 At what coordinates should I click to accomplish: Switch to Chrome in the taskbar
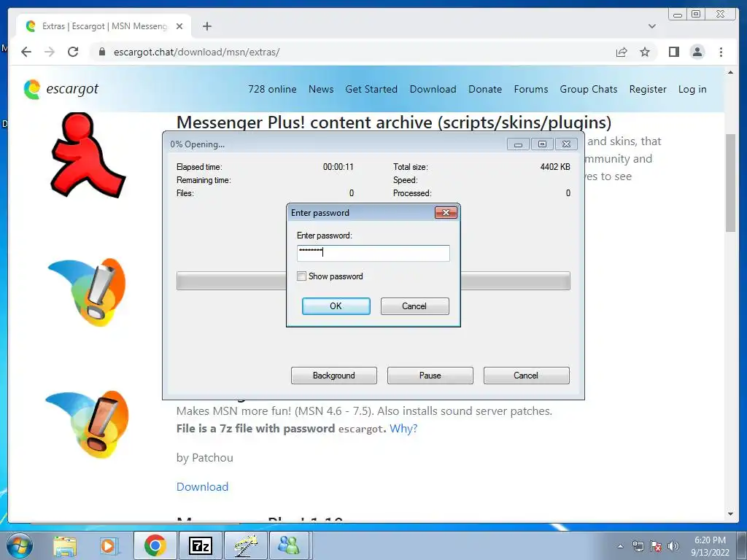(x=155, y=545)
